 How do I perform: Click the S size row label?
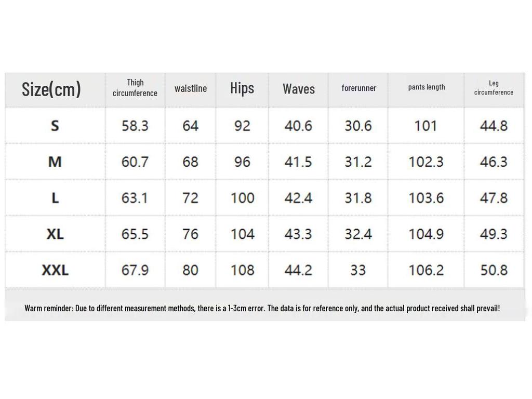coord(55,126)
